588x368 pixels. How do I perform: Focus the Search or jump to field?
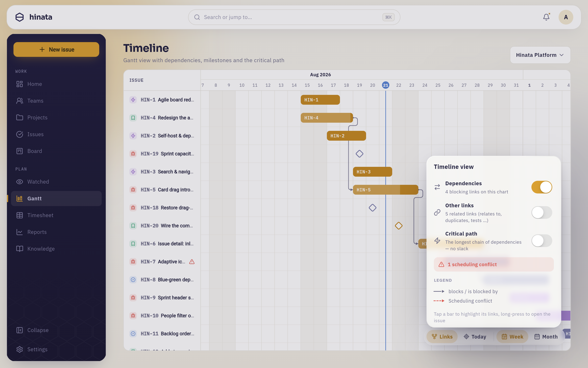click(294, 17)
